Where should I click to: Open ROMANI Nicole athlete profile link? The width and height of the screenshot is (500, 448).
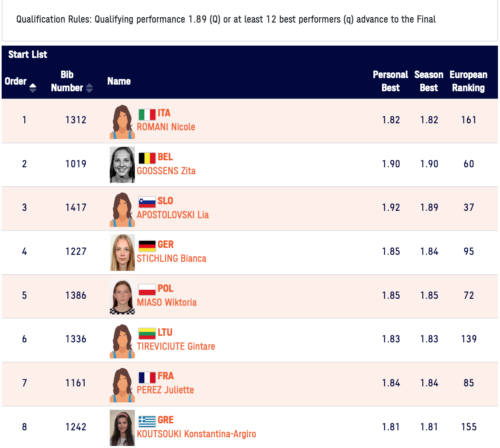click(x=166, y=127)
